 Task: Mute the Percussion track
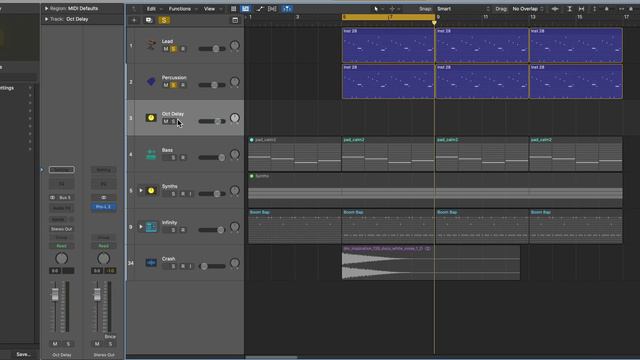point(166,85)
